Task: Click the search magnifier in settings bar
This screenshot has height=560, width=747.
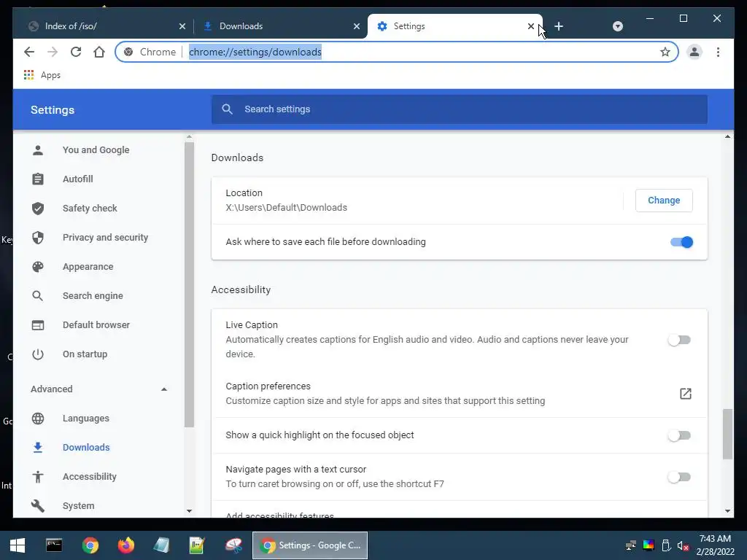Action: [228, 109]
